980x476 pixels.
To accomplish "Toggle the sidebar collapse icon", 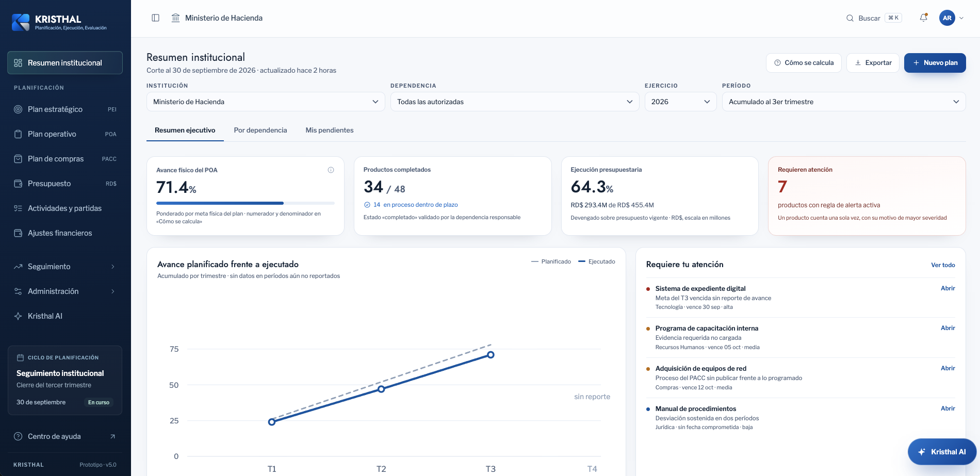I will click(155, 18).
